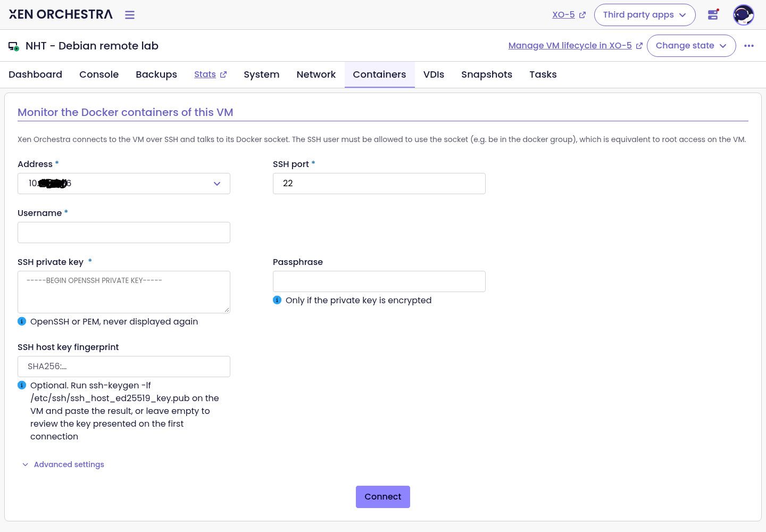
Task: Open the Network tab
Action: pyautogui.click(x=316, y=74)
